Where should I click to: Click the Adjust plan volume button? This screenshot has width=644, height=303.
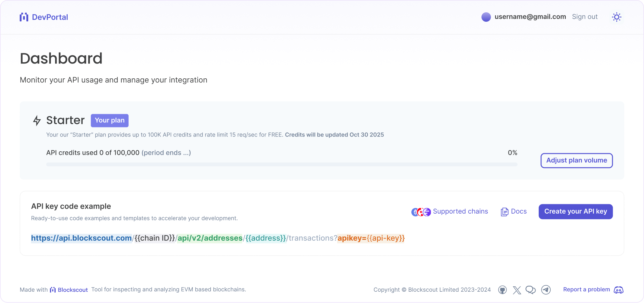point(576,160)
